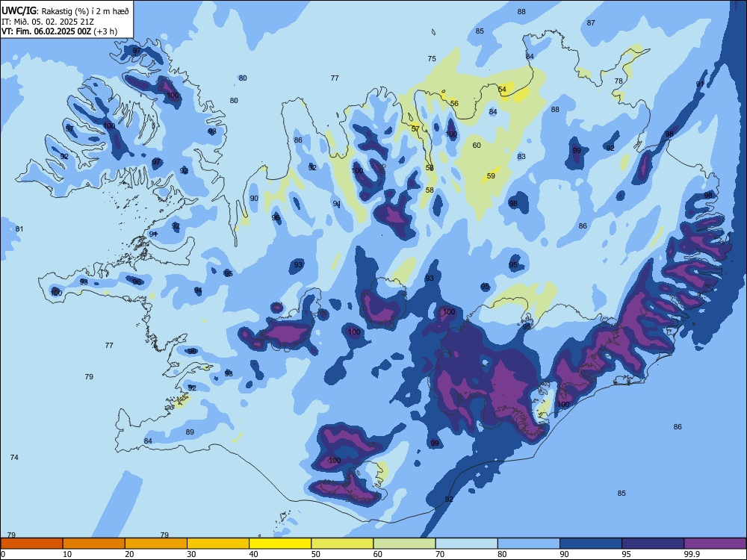The image size is (747, 560).
Task: Click the '20' legend tick label
Action: 129,554
